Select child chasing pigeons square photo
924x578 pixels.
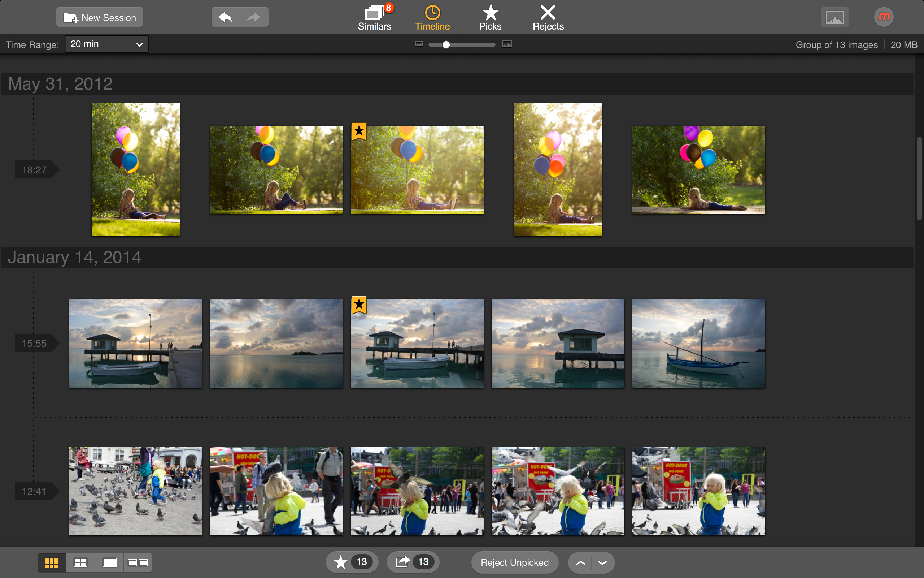(x=136, y=491)
